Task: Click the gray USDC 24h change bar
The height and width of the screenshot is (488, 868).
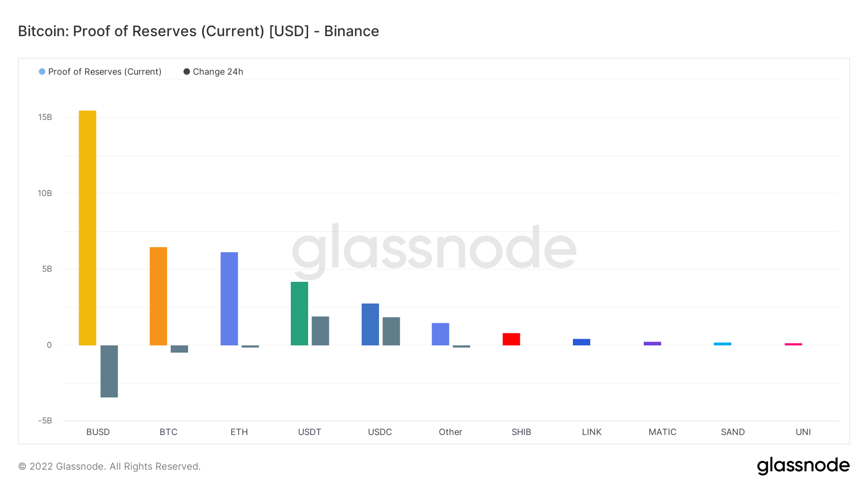Action: tap(391, 331)
